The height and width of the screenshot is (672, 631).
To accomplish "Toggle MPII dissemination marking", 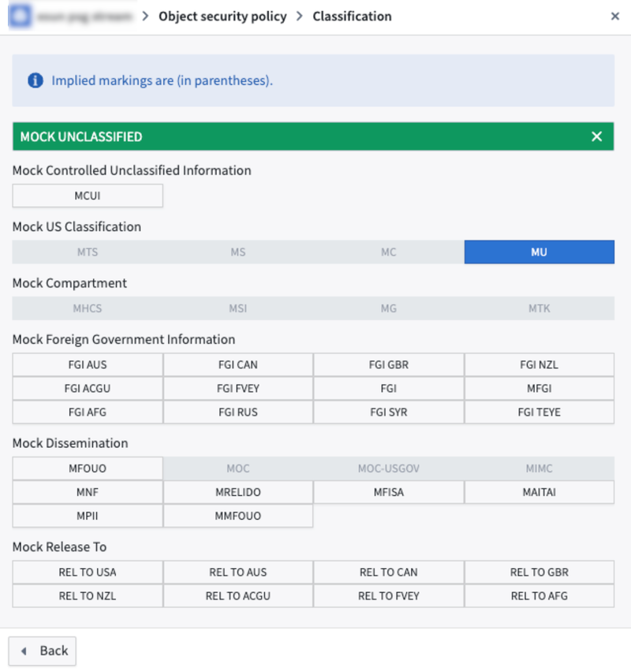I will point(88,516).
